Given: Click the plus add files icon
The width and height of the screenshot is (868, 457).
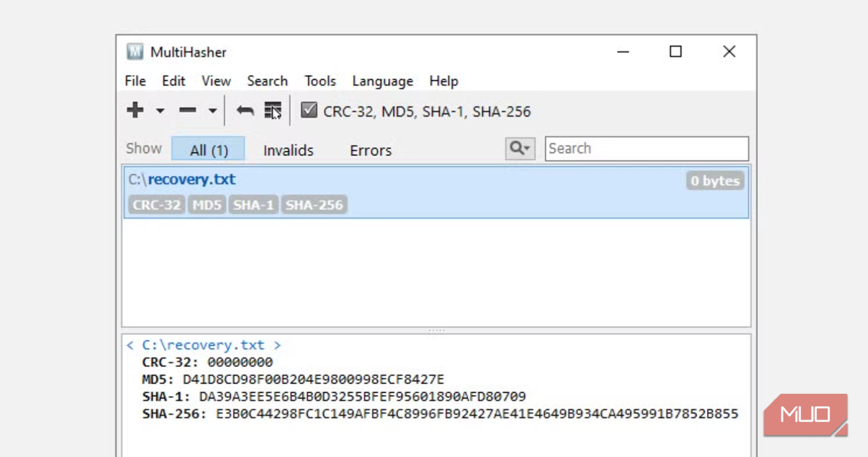Looking at the screenshot, I should 135,110.
